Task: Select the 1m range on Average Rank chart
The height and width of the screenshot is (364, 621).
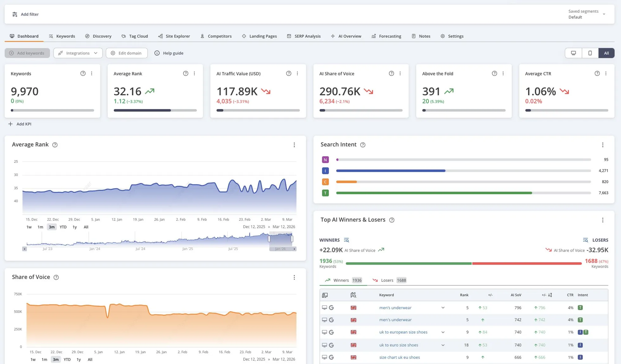Action: coord(40,227)
